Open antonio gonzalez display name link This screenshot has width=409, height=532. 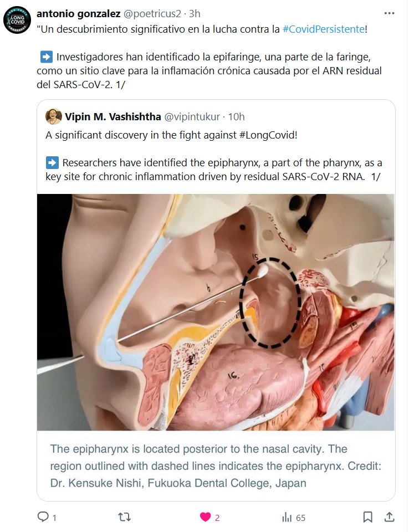click(78, 13)
